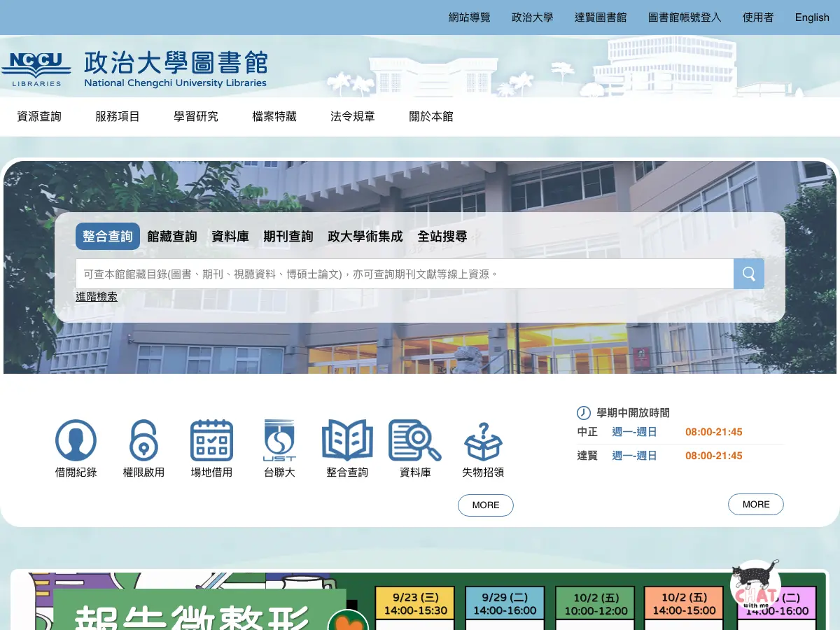Switch to the 期刊查詢 tab
The width and height of the screenshot is (840, 630).
click(288, 237)
